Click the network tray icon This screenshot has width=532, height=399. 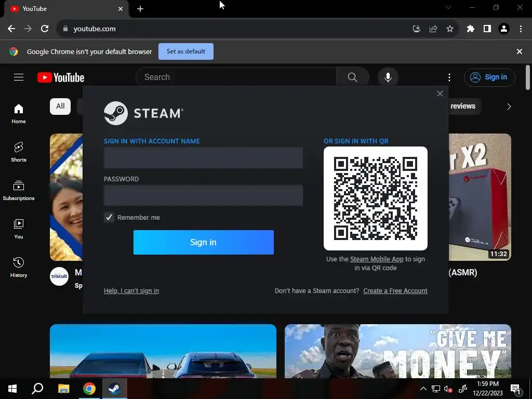[x=436, y=389]
